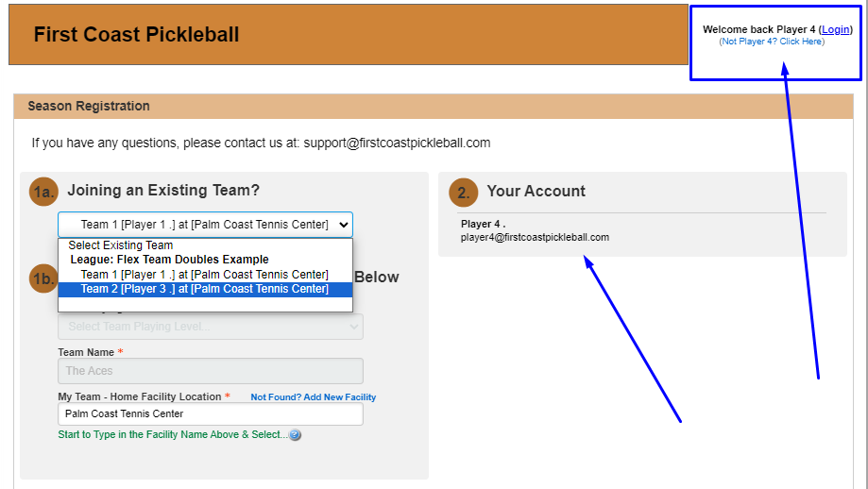Click the League: Flex Team Doubles Example label
Image resolution: width=868 pixels, height=489 pixels.
point(169,260)
